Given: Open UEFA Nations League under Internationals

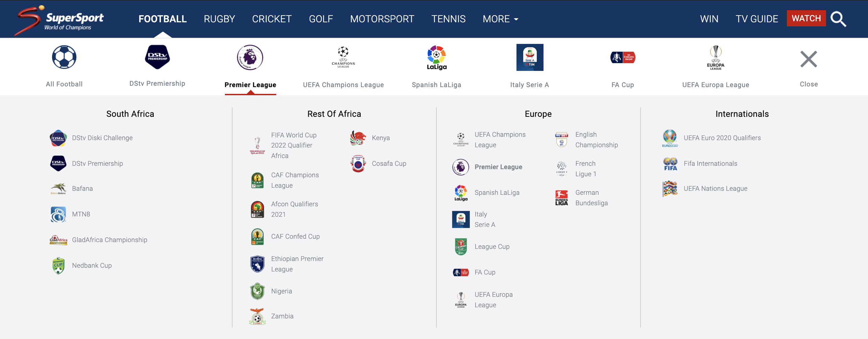Looking at the screenshot, I should pyautogui.click(x=715, y=188).
